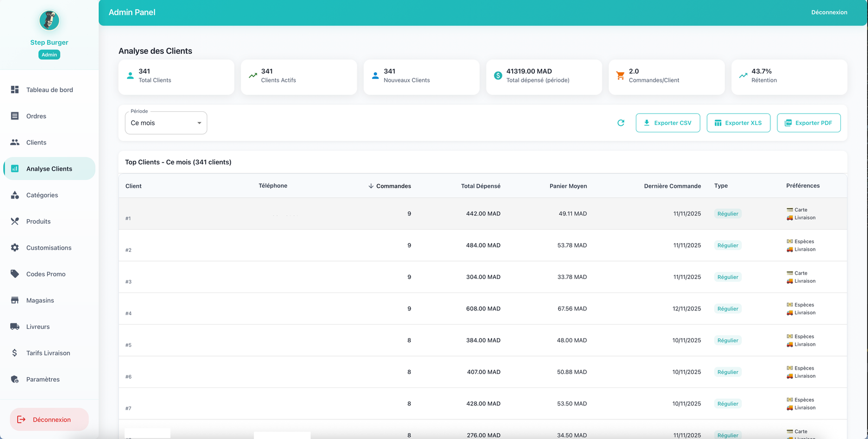Export data with Exporter CSV
868x439 pixels.
pyautogui.click(x=667, y=123)
